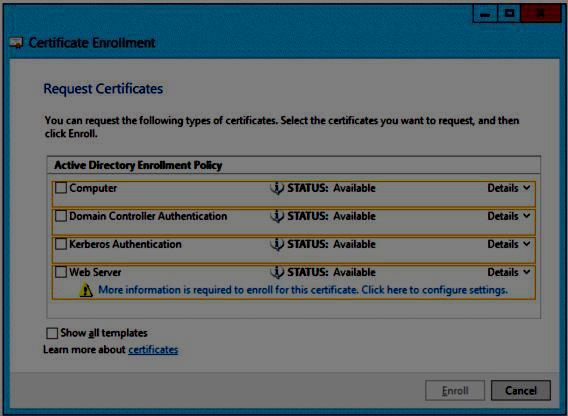This screenshot has height=416, width=568.
Task: Click info icon for Kerberos Authentication status
Action: [277, 244]
